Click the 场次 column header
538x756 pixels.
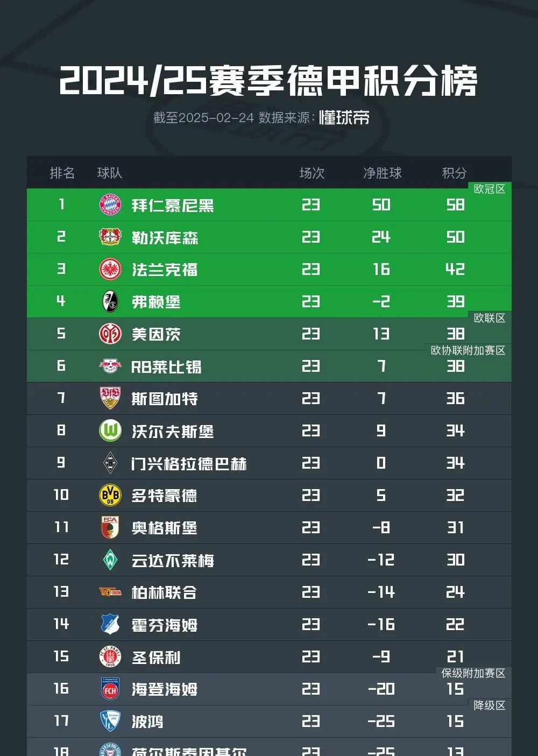[x=312, y=173]
